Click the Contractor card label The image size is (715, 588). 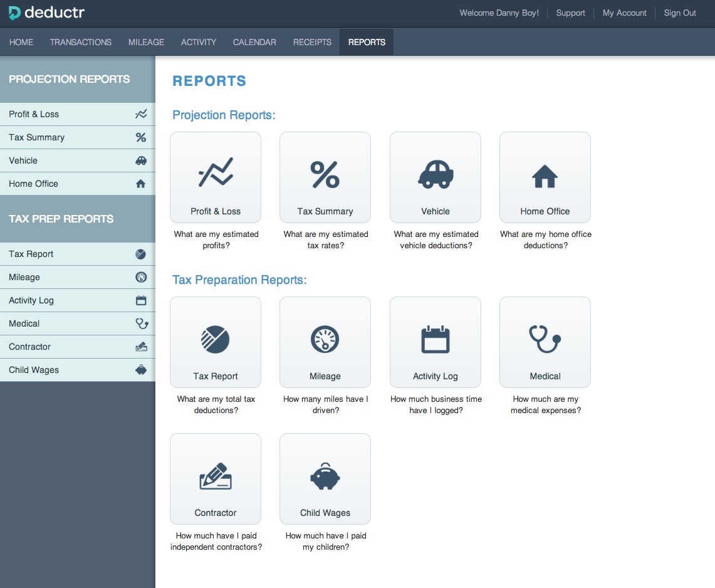tap(215, 513)
